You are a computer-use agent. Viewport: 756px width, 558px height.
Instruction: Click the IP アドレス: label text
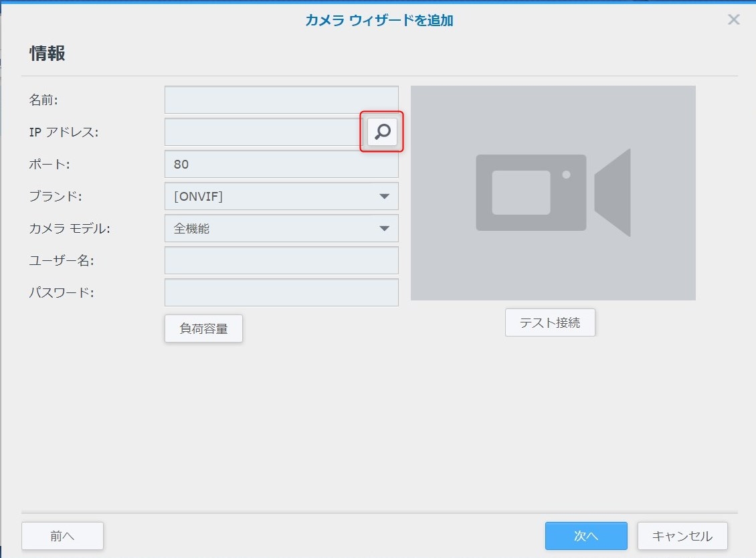(x=64, y=132)
